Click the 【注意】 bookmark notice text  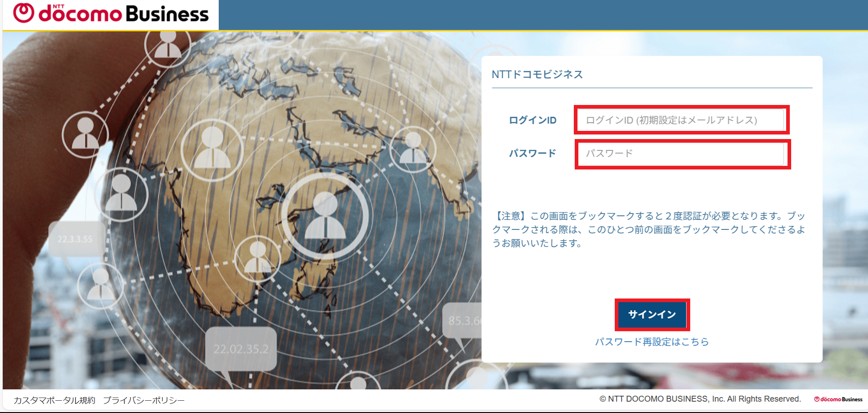(x=649, y=229)
